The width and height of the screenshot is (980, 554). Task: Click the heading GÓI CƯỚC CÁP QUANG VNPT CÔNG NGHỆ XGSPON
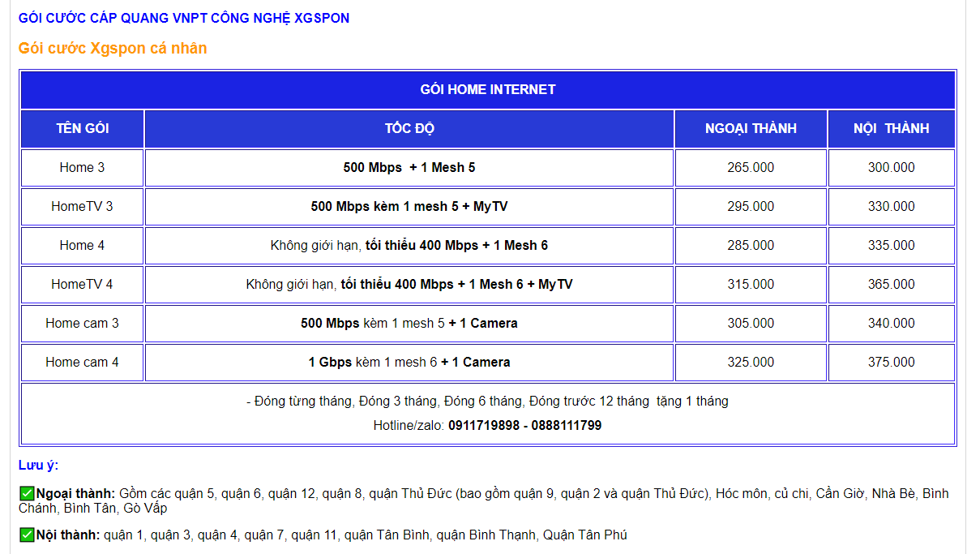pyautogui.click(x=184, y=18)
